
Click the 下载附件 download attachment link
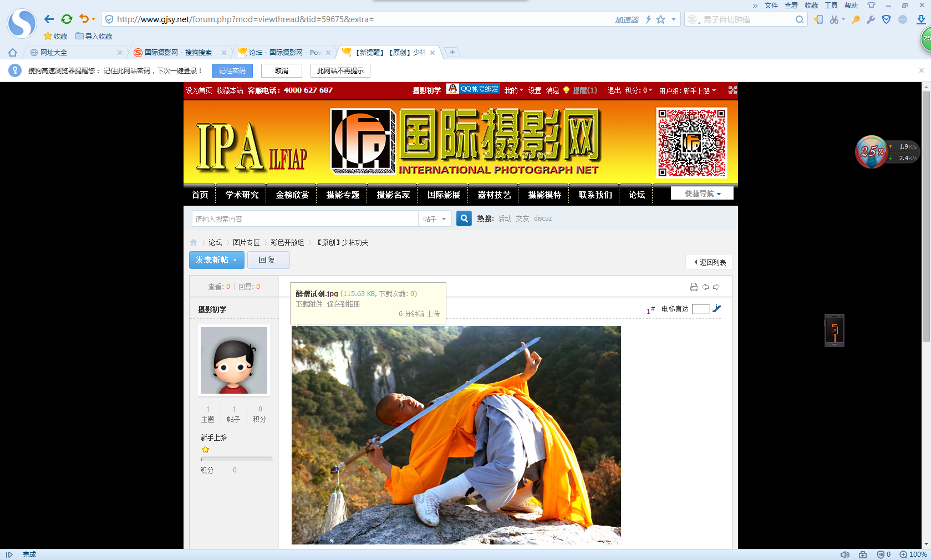309,304
